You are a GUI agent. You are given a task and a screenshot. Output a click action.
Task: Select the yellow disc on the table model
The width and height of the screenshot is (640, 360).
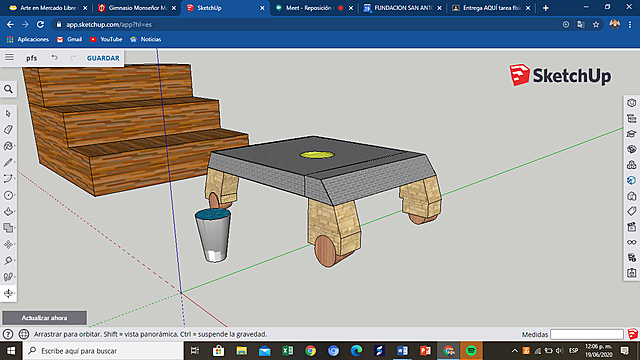pos(317,155)
